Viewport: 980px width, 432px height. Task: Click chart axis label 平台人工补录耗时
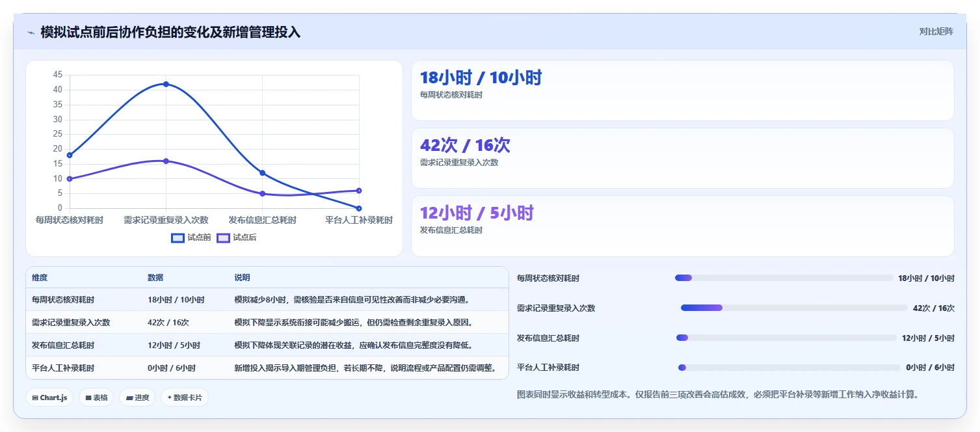359,221
